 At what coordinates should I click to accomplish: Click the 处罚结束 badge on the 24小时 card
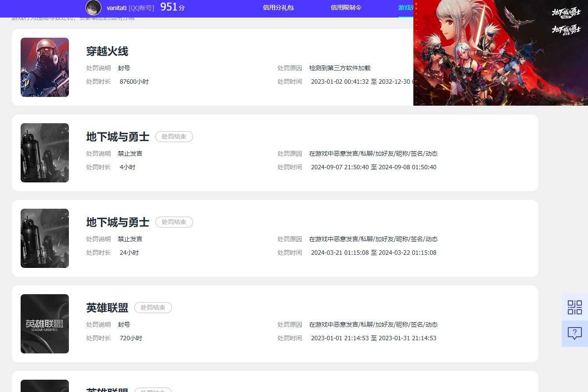(x=174, y=222)
